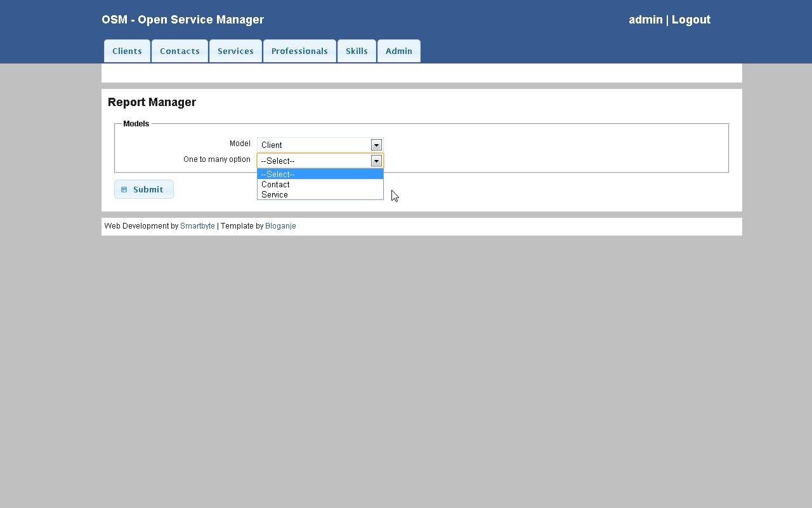Open the admin user link
The image size is (812, 508).
[645, 20]
